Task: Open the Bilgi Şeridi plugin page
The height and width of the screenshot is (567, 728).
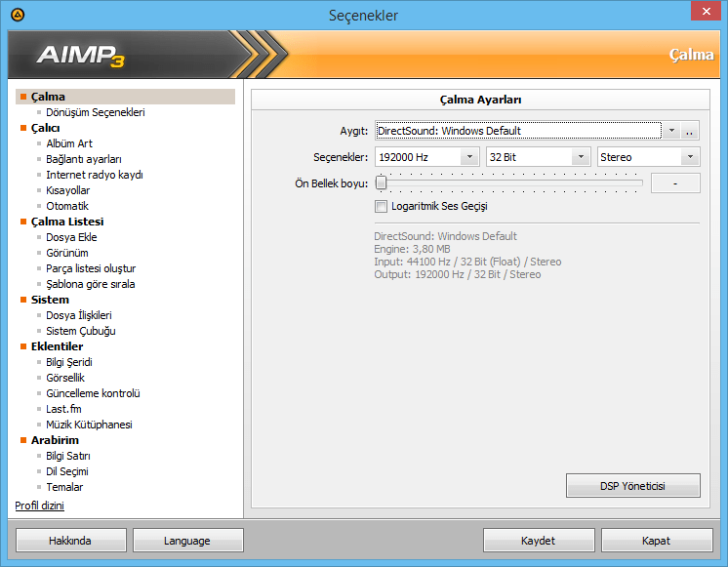Action: click(69, 362)
